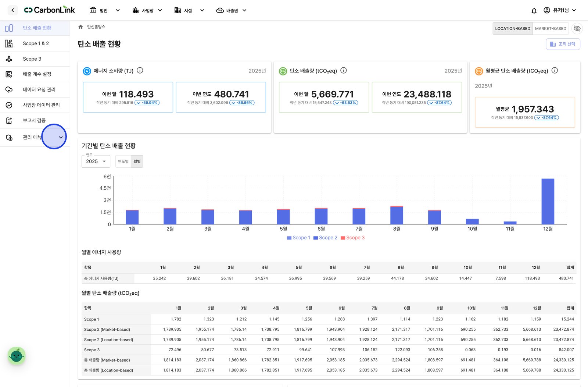Select the 연도별 view toggle
The width and height of the screenshot is (588, 387).
123,161
